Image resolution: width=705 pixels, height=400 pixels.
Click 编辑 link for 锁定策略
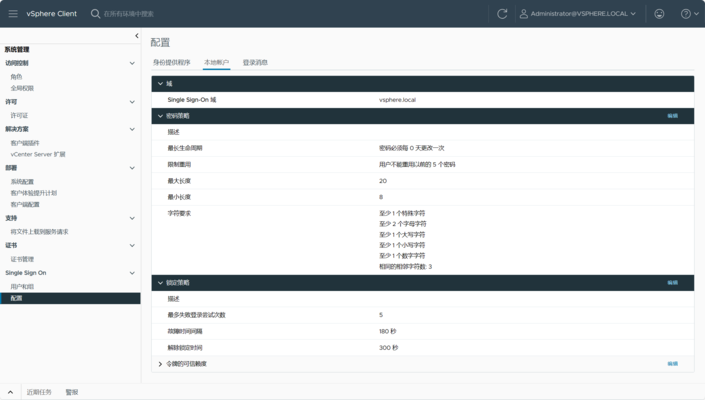point(672,283)
